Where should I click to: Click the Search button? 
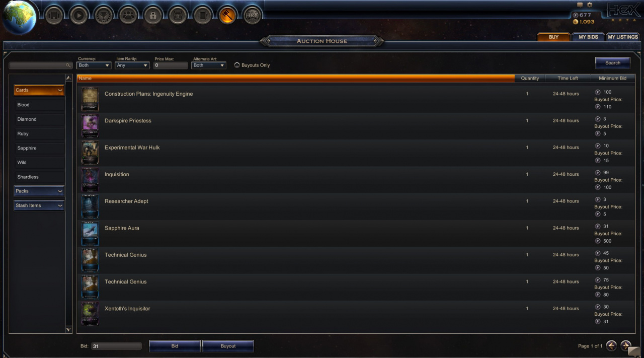click(x=613, y=63)
